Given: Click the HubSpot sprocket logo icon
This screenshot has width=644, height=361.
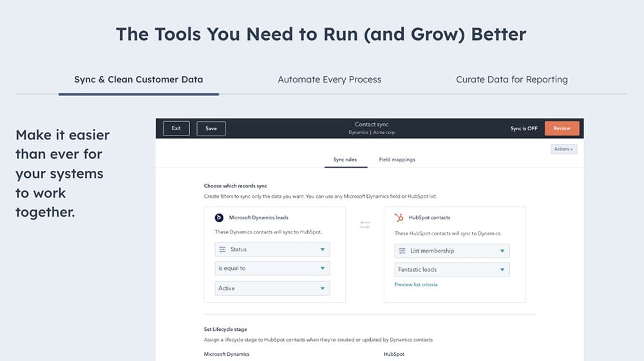Looking at the screenshot, I should [x=399, y=217].
